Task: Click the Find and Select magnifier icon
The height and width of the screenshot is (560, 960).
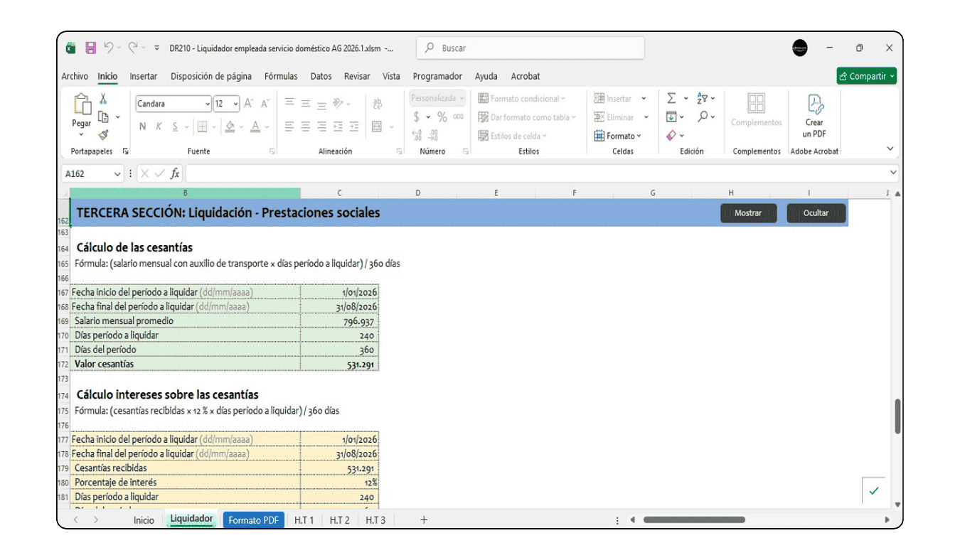Action: click(x=703, y=117)
